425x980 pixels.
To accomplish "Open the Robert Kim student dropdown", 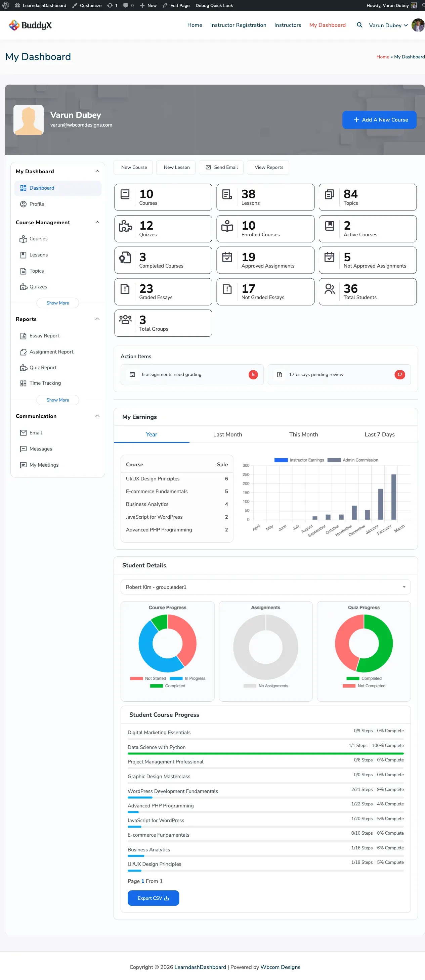I will coord(265,587).
